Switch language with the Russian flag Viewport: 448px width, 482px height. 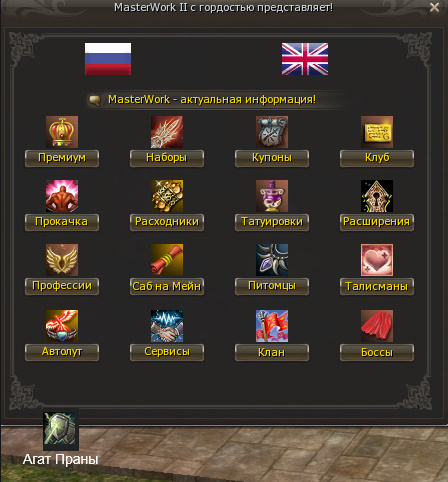tap(108, 59)
